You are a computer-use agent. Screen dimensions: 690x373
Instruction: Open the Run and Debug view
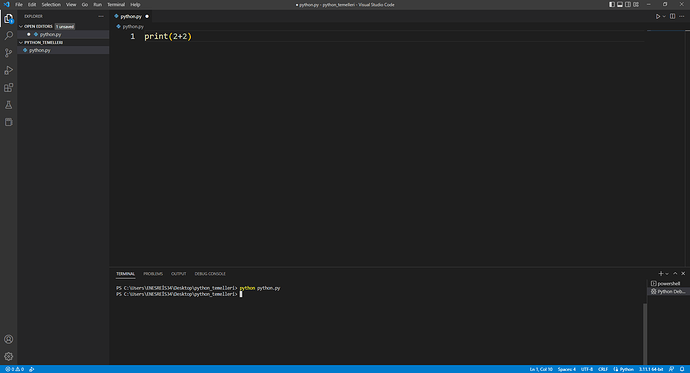click(8, 70)
